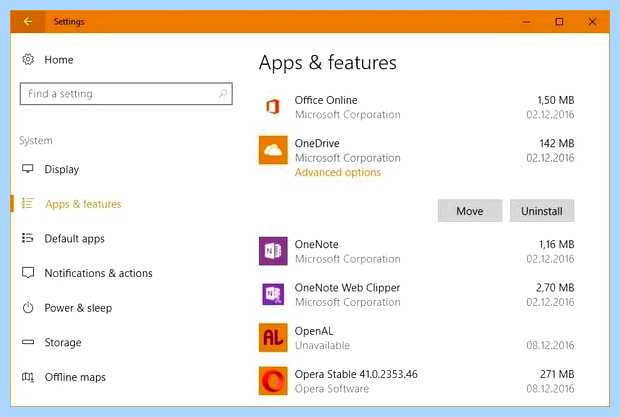Click the Unavailable label under OpenAL
Image resolution: width=620 pixels, height=417 pixels.
point(323,345)
